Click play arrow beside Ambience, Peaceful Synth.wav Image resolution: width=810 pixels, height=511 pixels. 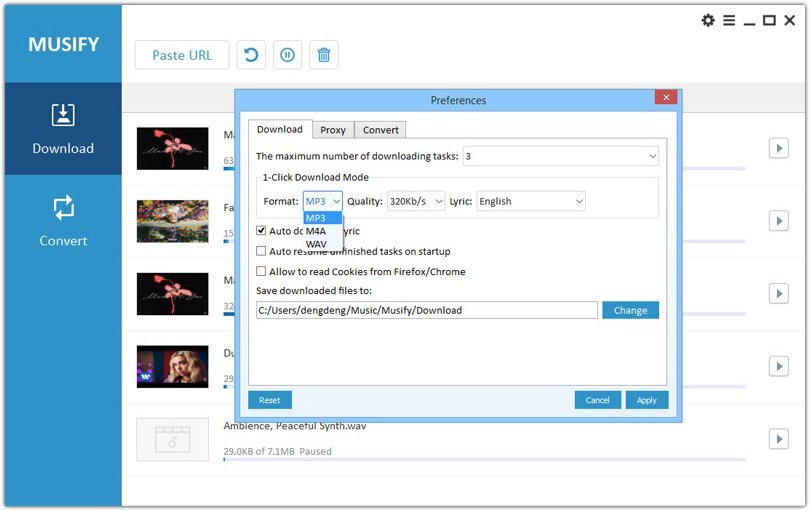click(778, 439)
